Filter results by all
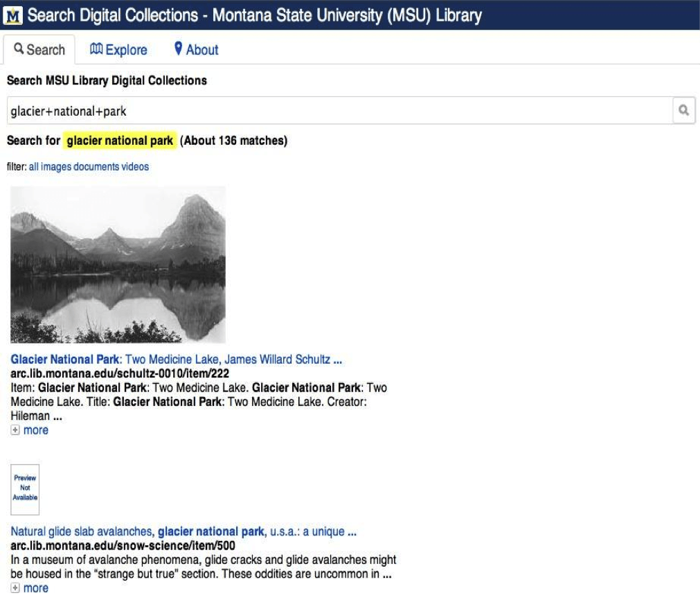This screenshot has width=700, height=602. (x=34, y=167)
